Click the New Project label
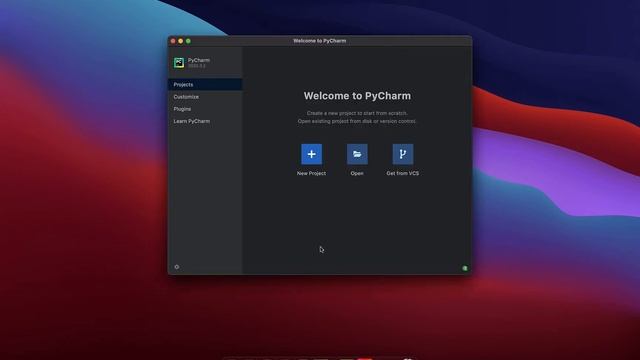 pyautogui.click(x=311, y=173)
